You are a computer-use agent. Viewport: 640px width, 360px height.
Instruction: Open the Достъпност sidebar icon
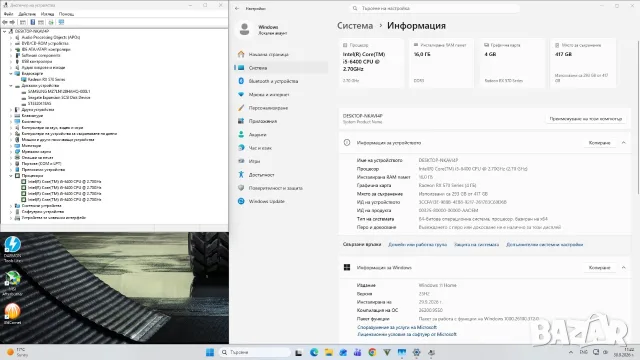pyautogui.click(x=241, y=175)
